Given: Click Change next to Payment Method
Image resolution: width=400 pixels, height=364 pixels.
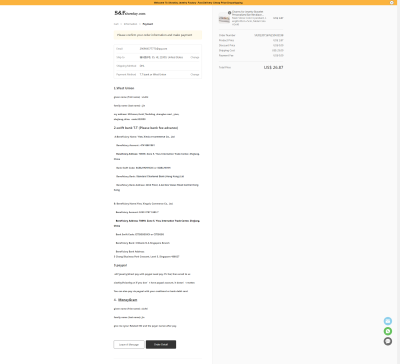Looking at the screenshot, I should pyautogui.click(x=195, y=74).
